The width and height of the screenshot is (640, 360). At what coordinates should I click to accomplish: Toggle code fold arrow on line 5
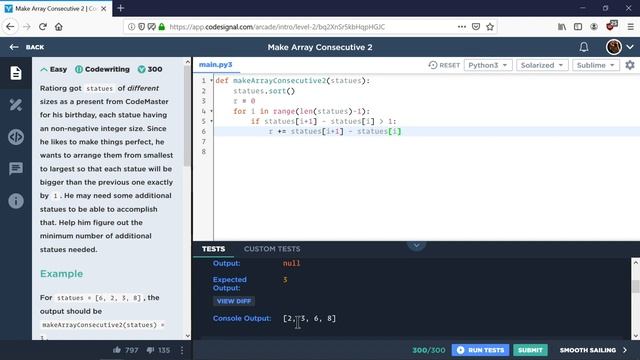click(x=211, y=121)
